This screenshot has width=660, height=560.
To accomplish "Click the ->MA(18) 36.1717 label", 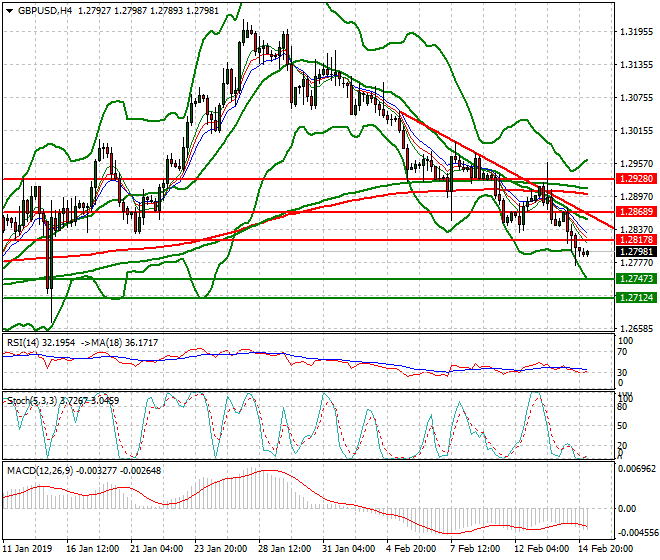I will 120,343.
